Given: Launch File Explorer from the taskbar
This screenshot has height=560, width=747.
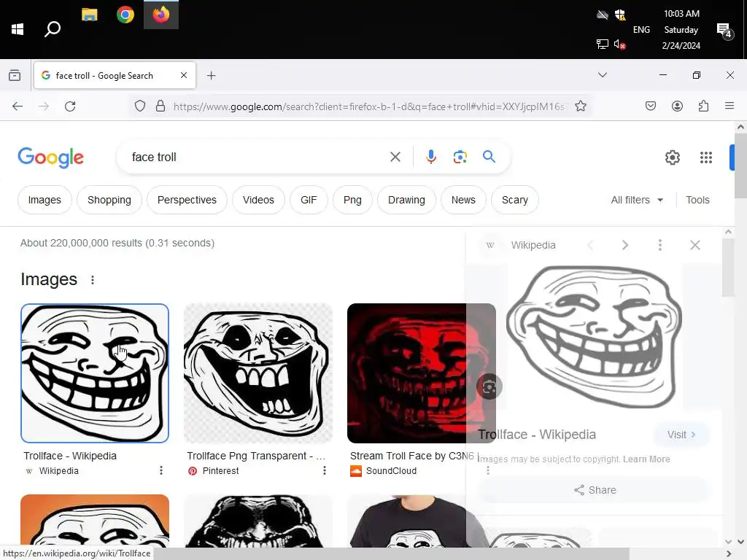Looking at the screenshot, I should pyautogui.click(x=89, y=15).
